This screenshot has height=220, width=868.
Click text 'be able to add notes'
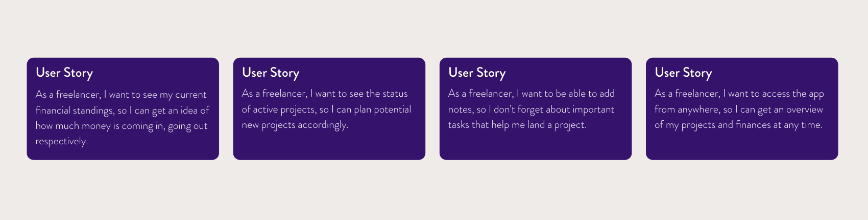pyautogui.click(x=532, y=101)
